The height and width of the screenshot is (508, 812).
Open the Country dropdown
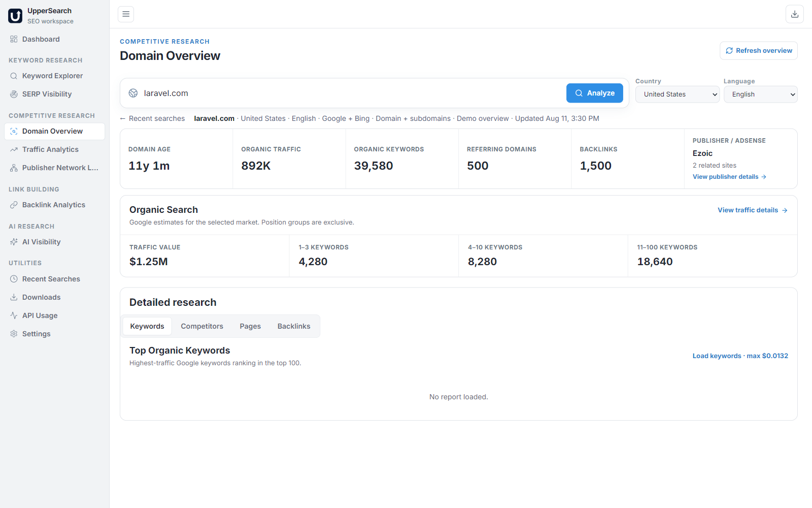pos(678,94)
